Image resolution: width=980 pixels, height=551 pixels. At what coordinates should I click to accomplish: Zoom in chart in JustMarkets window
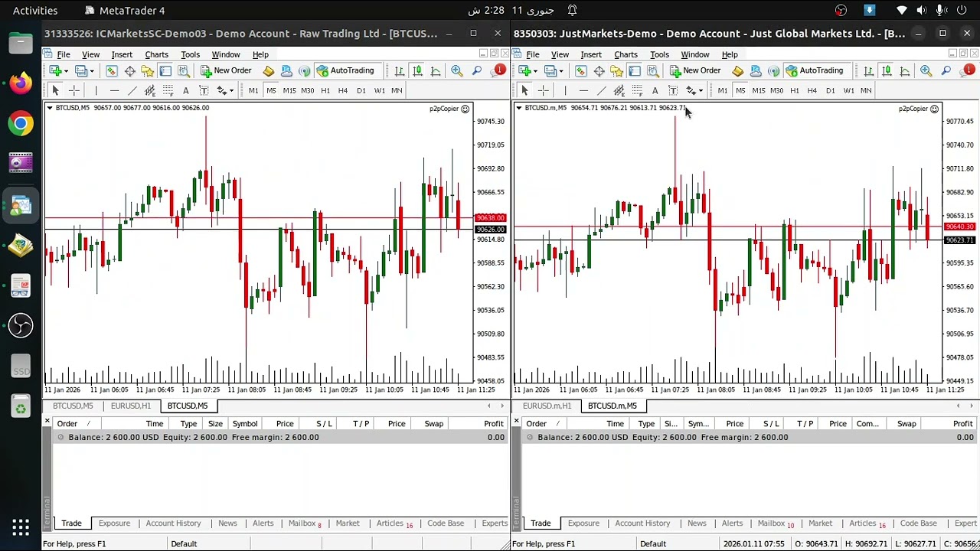click(x=926, y=70)
